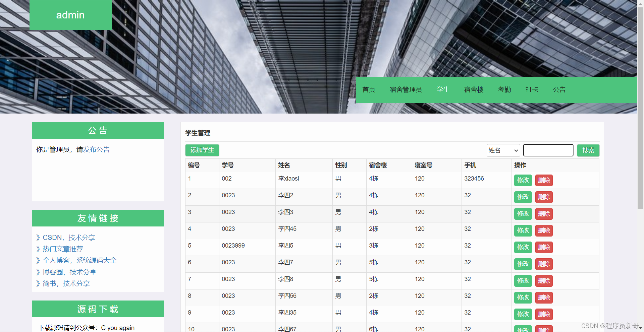Click 删除 for student 李四35
This screenshot has height=332, width=644.
(x=544, y=314)
